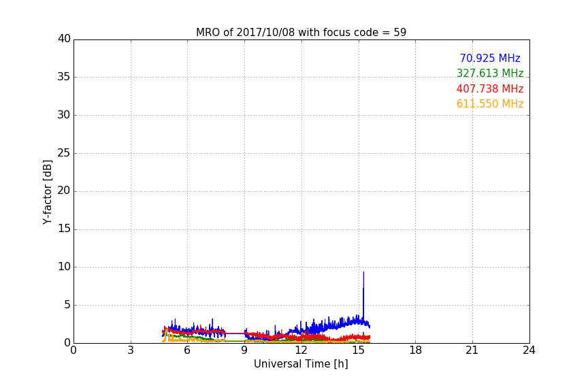
Task: Click x-axis tick label 18
Action: [x=416, y=350]
